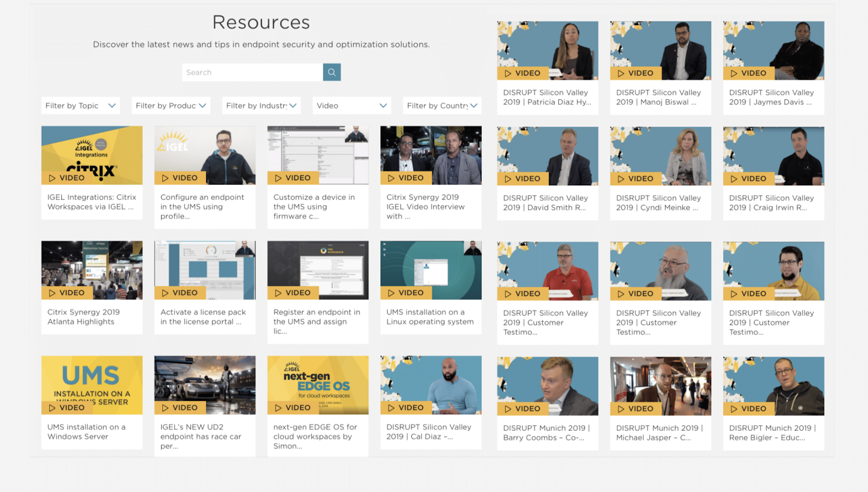
Task: Select the Michael Jasper video thumbnail
Action: (661, 386)
